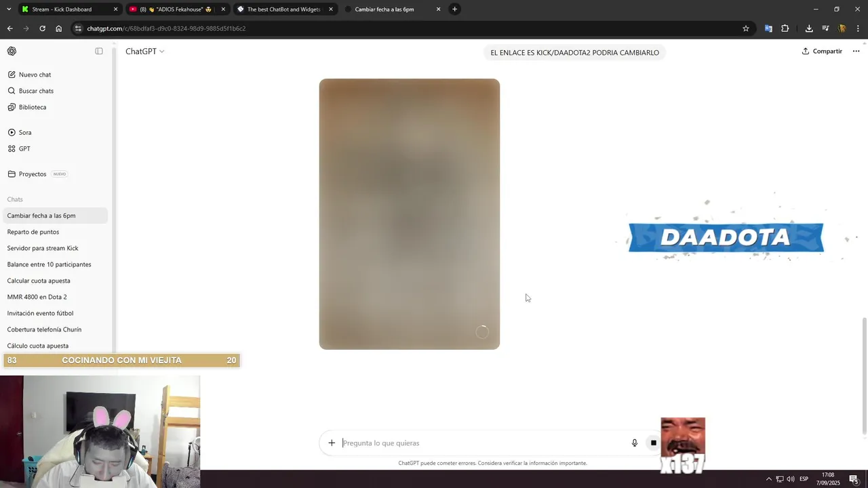Screen dimensions: 868x488
Task: Open taskbar volume icon
Action: pos(791,479)
